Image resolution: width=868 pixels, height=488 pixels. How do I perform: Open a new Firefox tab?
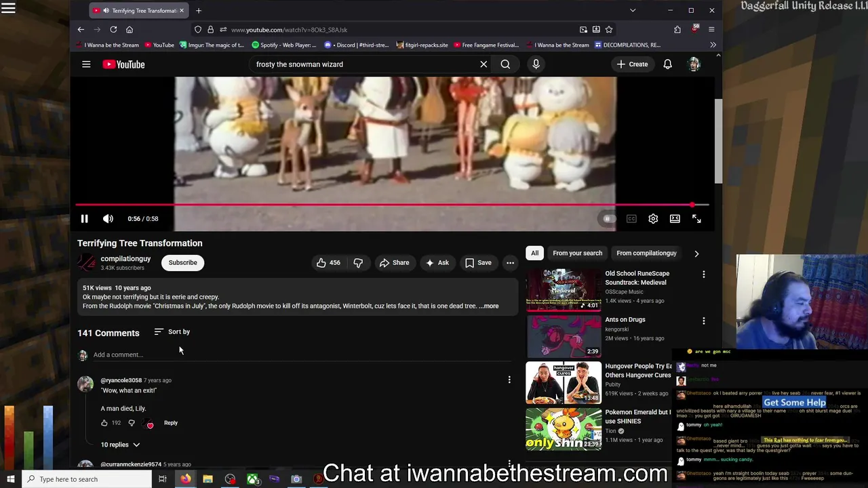pyautogui.click(x=199, y=11)
